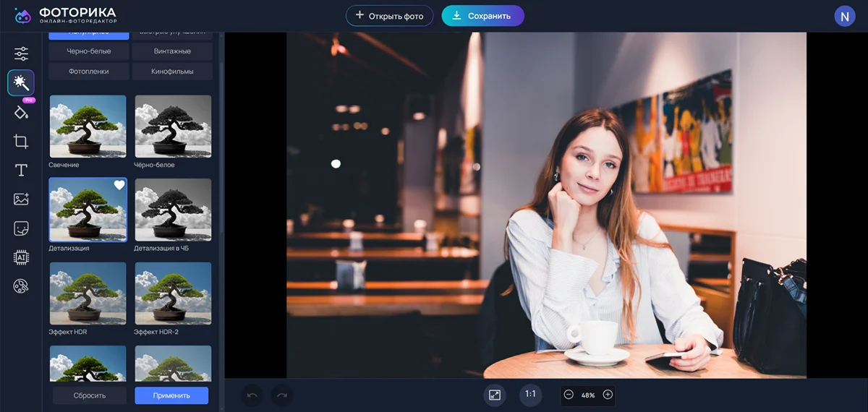
Task: Choose the Свечение filter thumbnail
Action: (88, 126)
